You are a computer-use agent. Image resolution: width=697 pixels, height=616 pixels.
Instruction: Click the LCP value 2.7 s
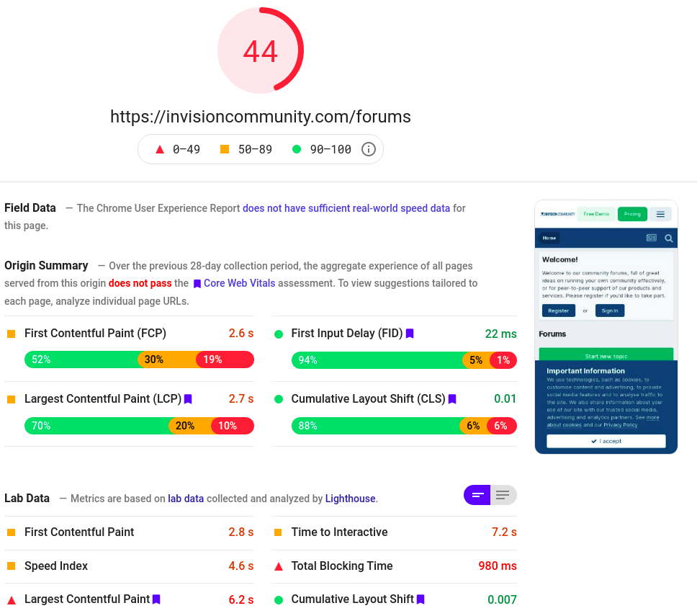click(241, 399)
